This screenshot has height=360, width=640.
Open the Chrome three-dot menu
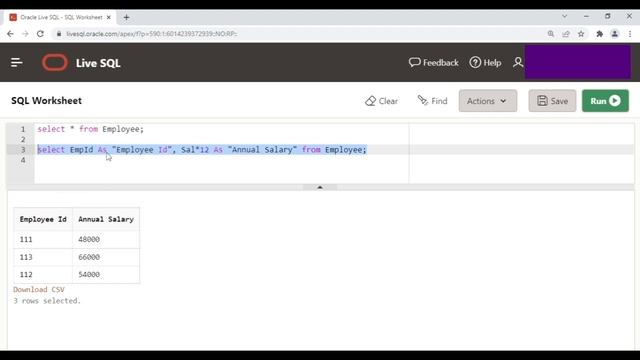pos(630,34)
